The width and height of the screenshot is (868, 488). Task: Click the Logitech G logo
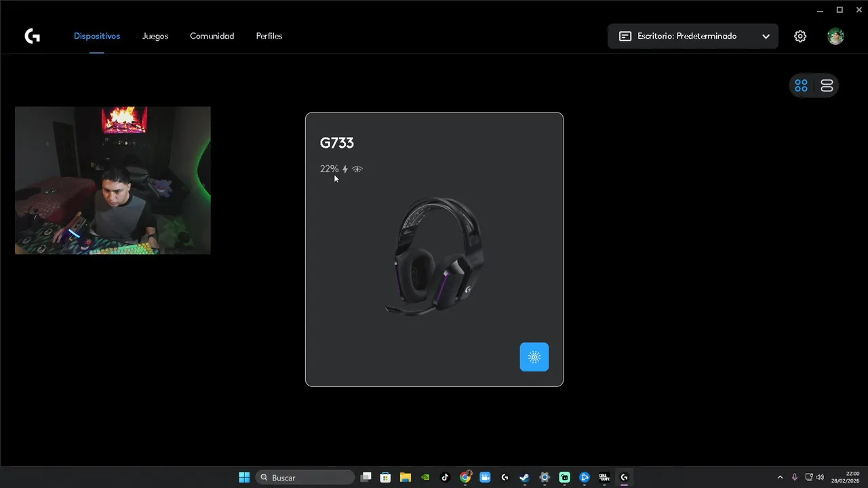coord(32,36)
